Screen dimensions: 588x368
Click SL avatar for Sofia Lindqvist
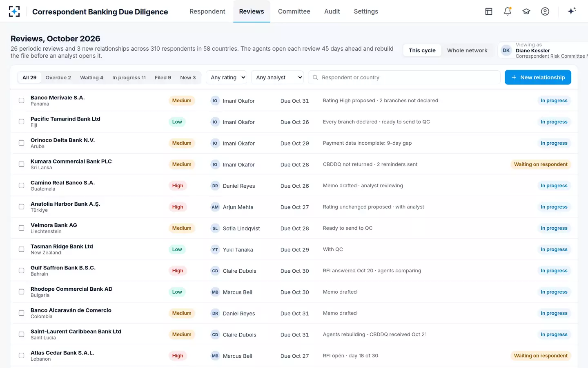(215, 228)
